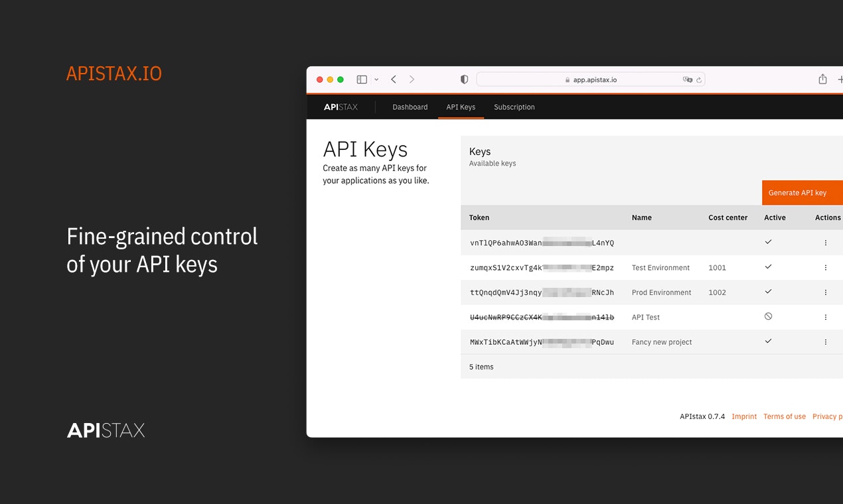Click the API Test name cell
The image size is (843, 504).
tap(646, 318)
